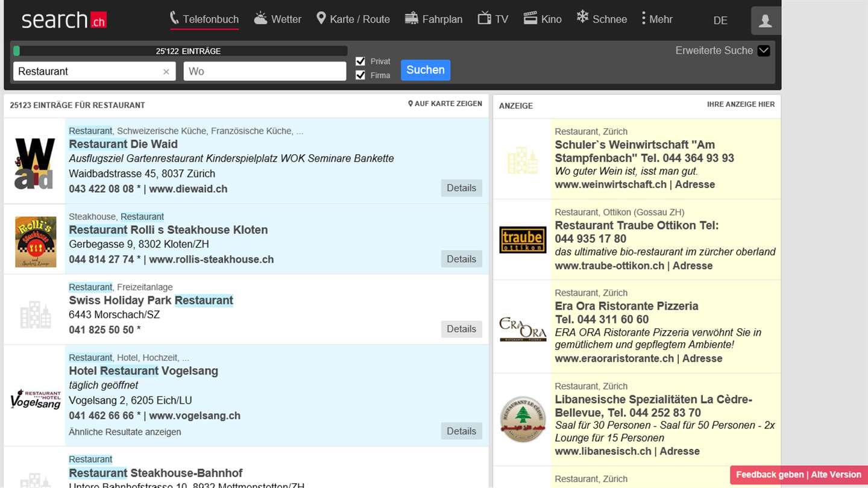
Task: Expand the Erweiterte Suche options
Action: [x=722, y=51]
